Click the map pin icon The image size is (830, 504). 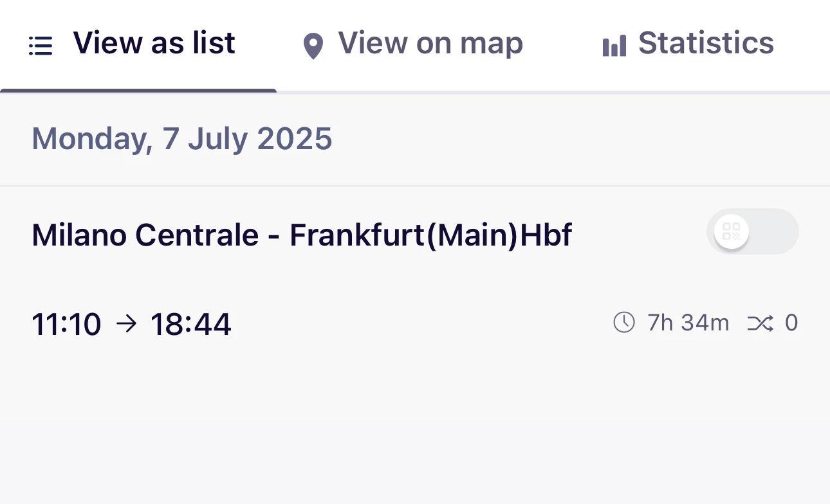[313, 46]
